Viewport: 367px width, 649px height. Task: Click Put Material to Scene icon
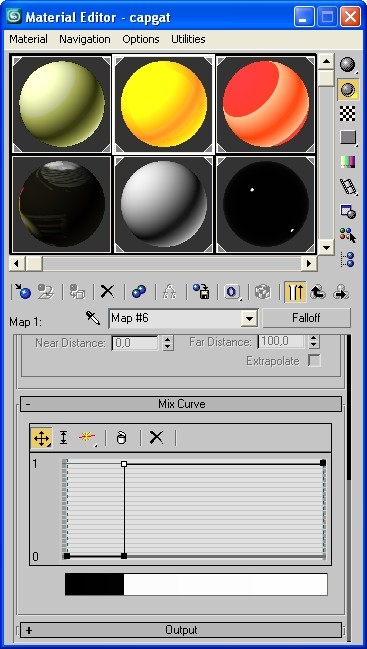[x=46, y=292]
